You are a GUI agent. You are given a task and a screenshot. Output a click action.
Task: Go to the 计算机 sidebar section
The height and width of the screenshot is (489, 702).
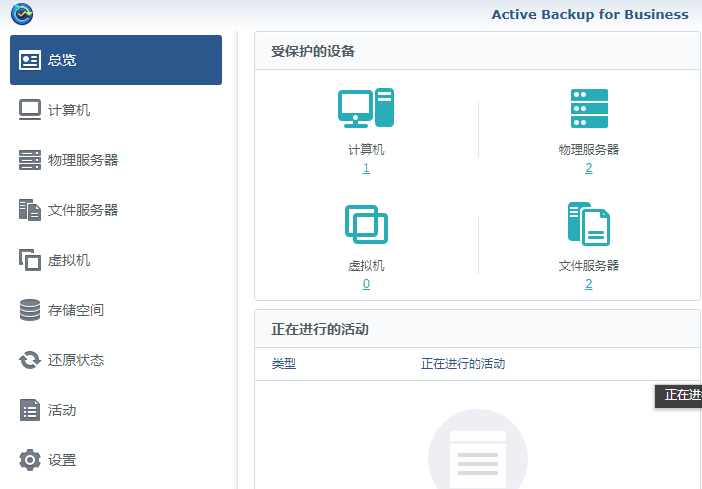69,110
